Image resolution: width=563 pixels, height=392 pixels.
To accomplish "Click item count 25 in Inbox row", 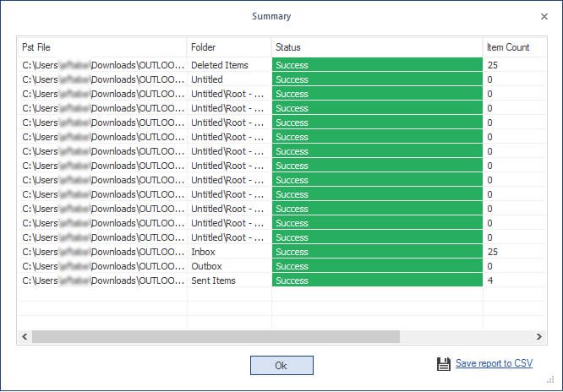I will point(515,252).
